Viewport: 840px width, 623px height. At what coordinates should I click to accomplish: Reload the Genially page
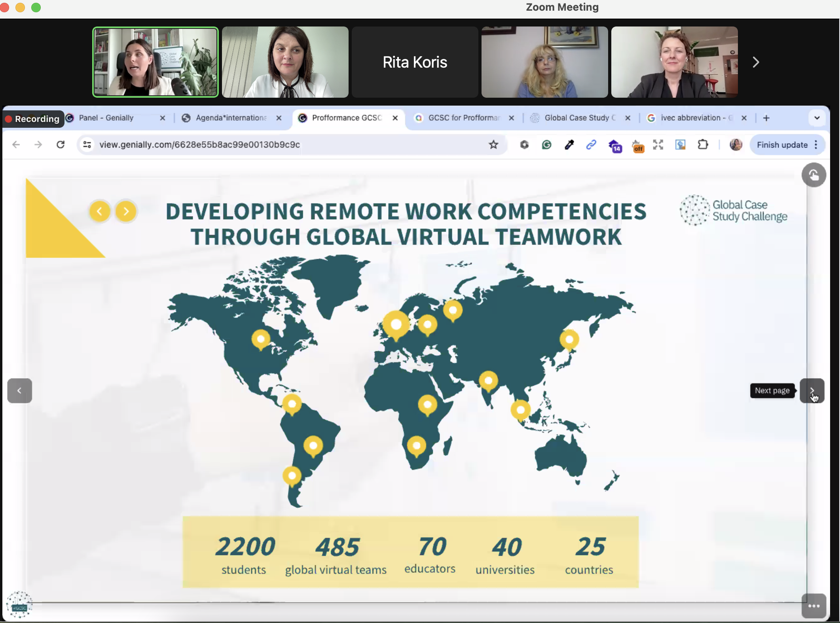61,145
